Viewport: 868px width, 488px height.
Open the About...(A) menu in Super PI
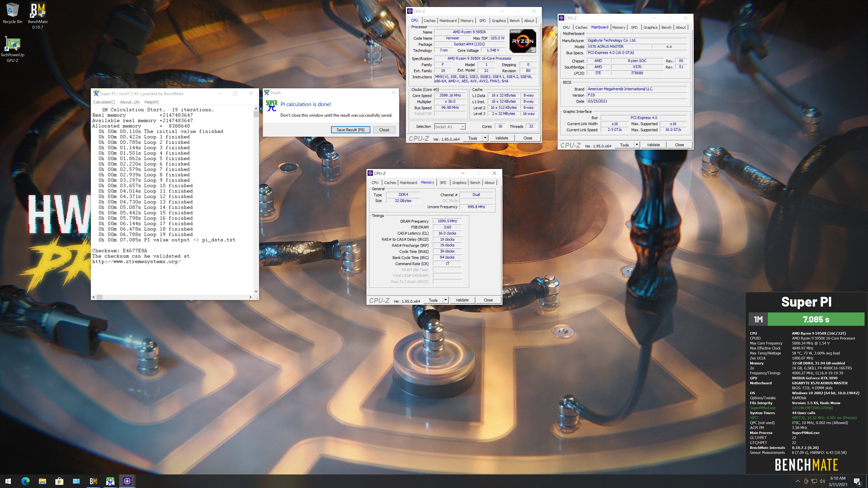tap(130, 102)
